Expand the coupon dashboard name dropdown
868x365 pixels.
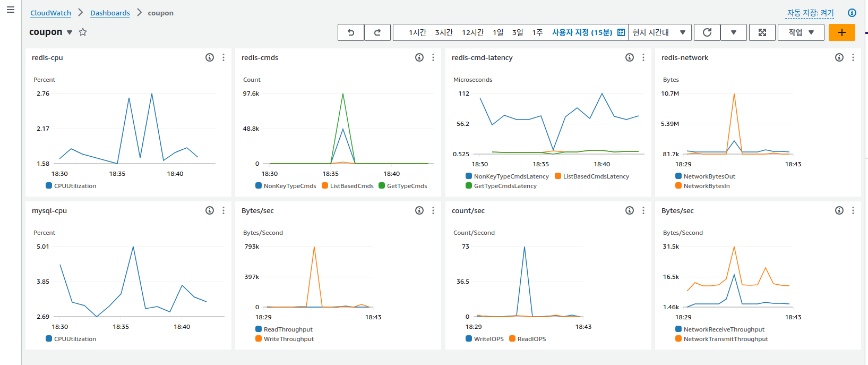tap(70, 32)
